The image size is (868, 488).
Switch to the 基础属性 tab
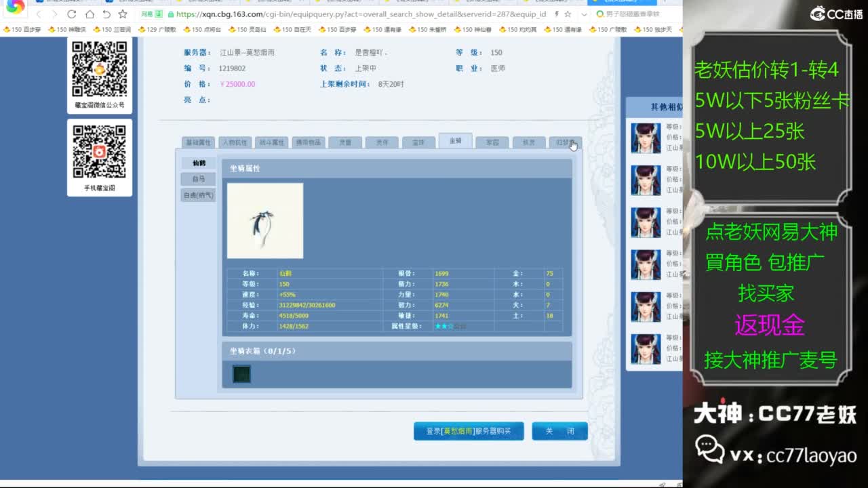coord(198,142)
